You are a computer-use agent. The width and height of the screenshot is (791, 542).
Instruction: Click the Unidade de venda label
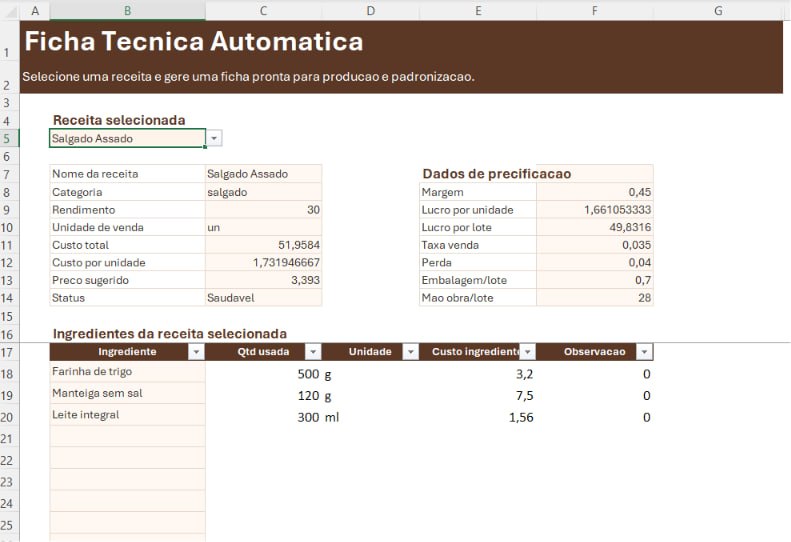click(128, 227)
